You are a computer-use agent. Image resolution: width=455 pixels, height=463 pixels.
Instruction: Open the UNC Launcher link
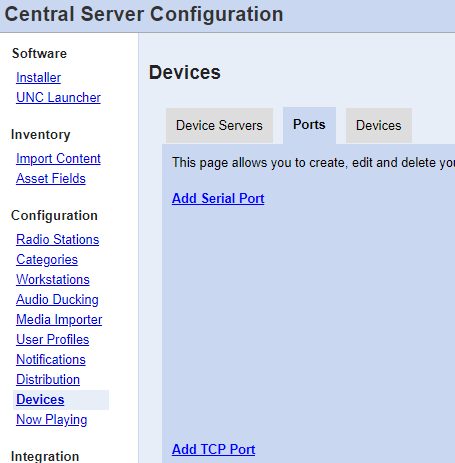(x=58, y=98)
